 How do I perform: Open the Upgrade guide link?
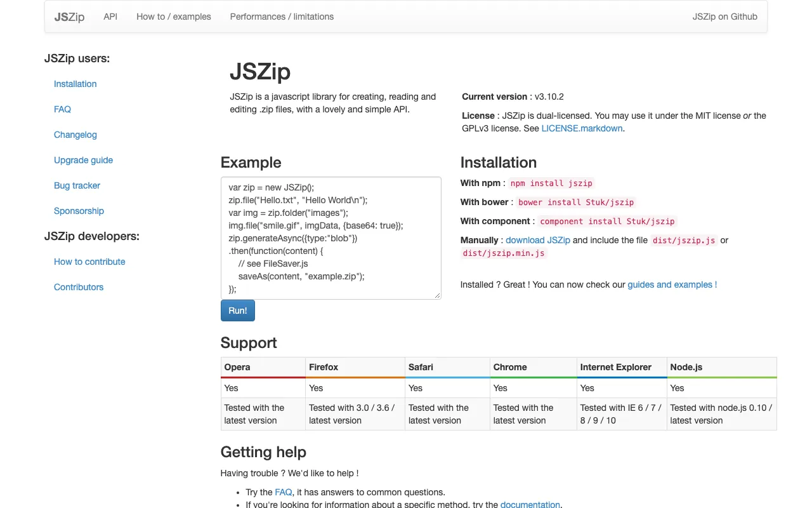pyautogui.click(x=83, y=160)
